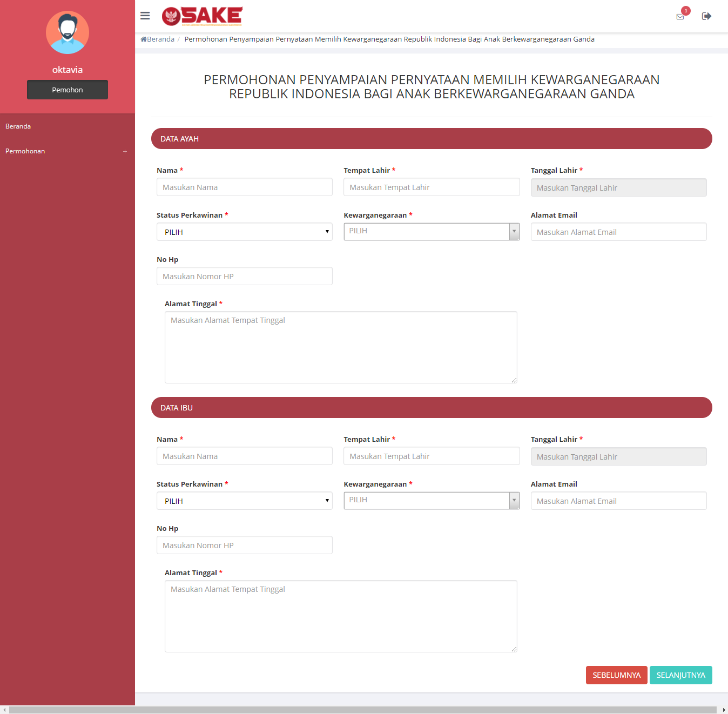Screen dimensions: 728x714
Task: Click the SAKE logo
Action: pyautogui.click(x=203, y=16)
